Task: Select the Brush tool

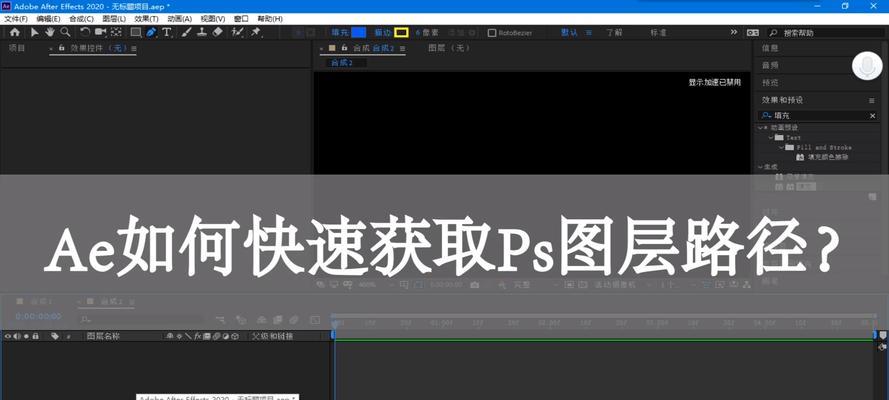Action: [x=187, y=32]
